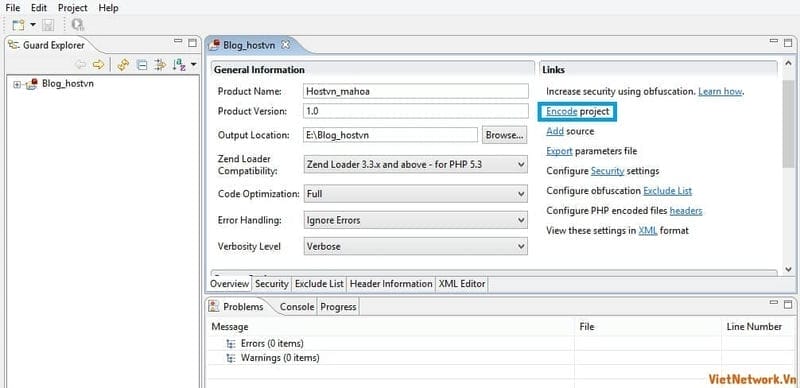
Task: Click into the Product Name field
Action: 416,91
